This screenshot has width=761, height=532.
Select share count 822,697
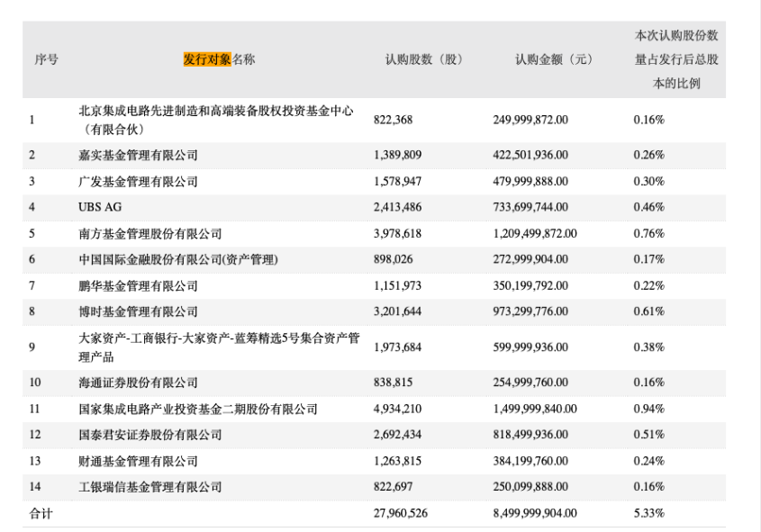pyautogui.click(x=394, y=486)
